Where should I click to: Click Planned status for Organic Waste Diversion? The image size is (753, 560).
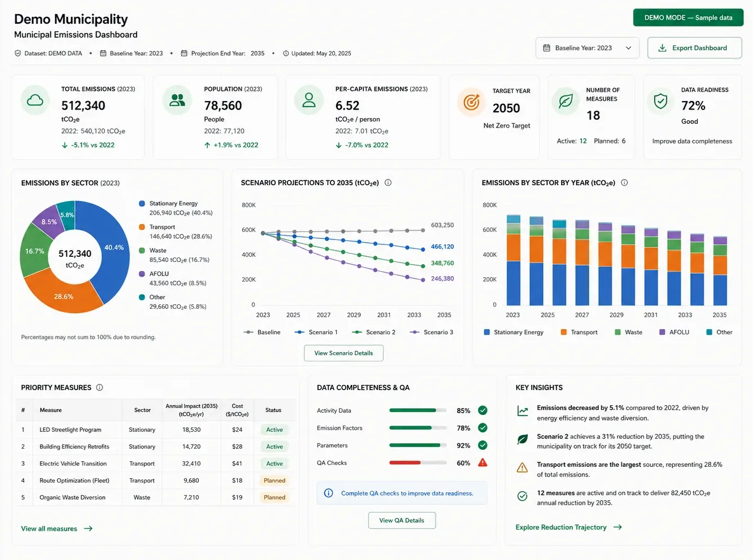(275, 497)
